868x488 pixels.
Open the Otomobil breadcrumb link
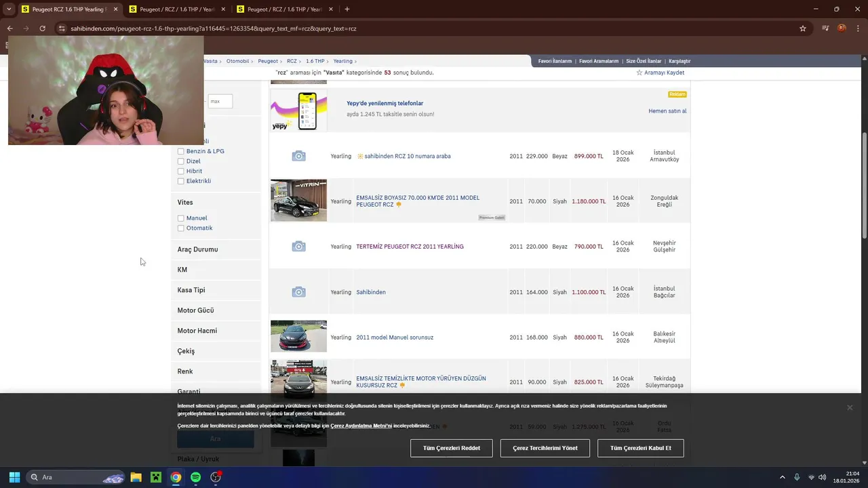coord(237,61)
